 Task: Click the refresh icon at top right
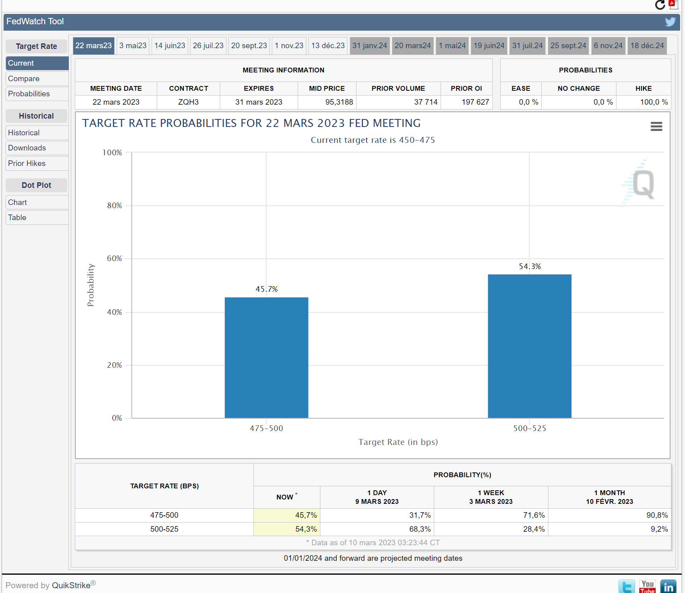click(660, 5)
